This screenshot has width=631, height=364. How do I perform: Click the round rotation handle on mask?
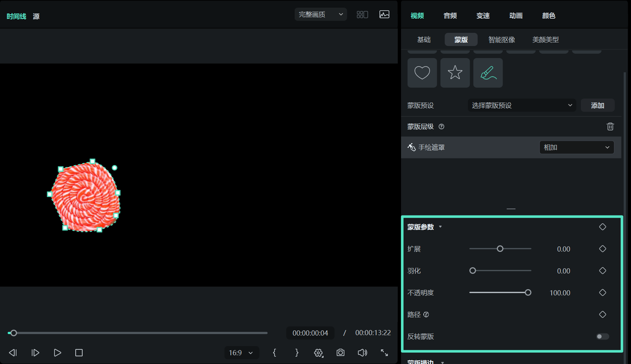[114, 168]
